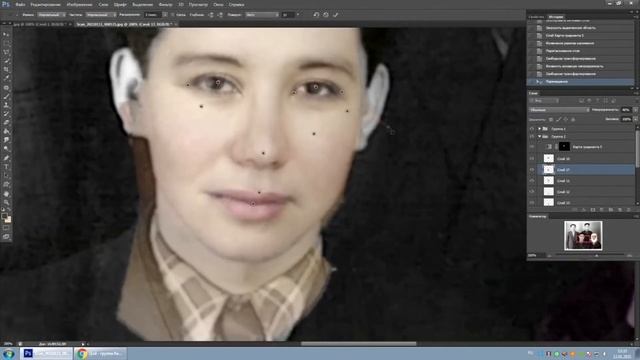Select the Healing Brush tool
Screen dimensions: 640x360
pyautogui.click(x=6, y=88)
